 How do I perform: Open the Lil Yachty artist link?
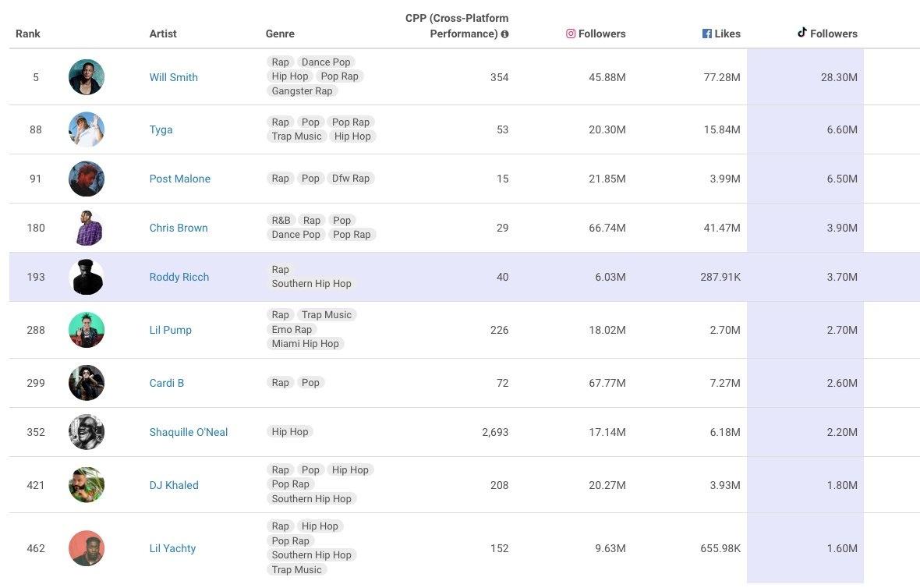pyautogui.click(x=172, y=548)
